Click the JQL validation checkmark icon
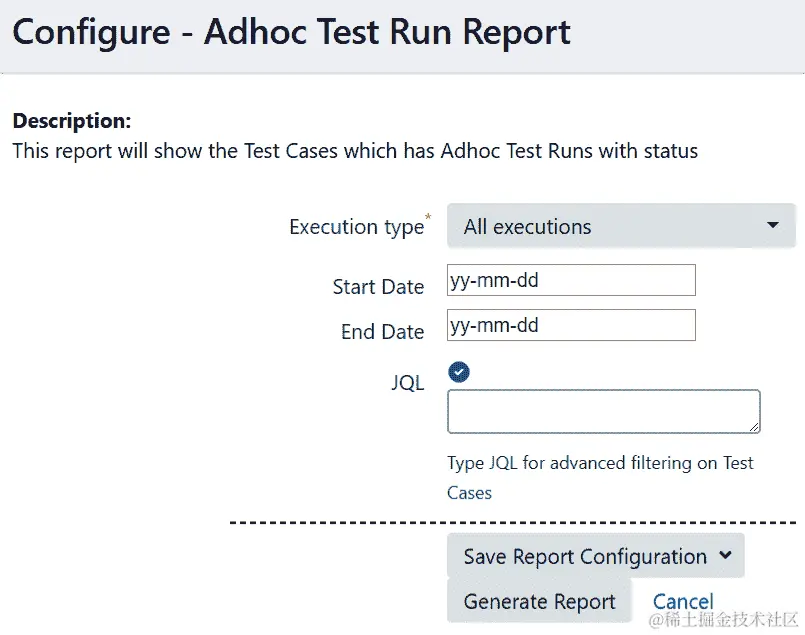 tap(458, 372)
